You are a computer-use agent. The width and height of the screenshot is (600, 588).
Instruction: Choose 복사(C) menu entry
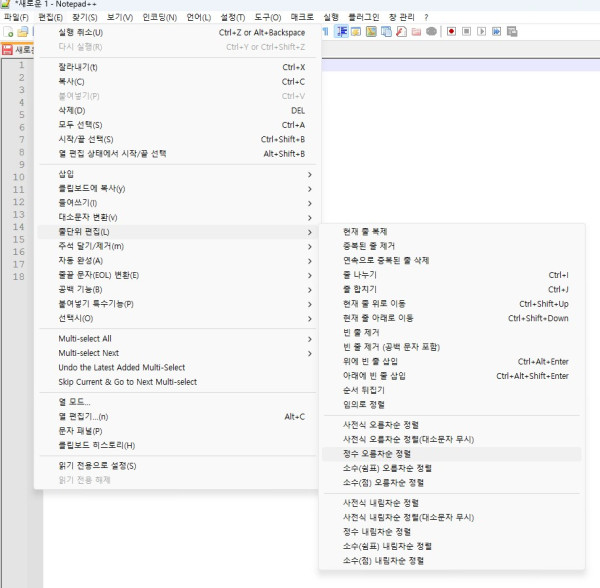(177, 82)
